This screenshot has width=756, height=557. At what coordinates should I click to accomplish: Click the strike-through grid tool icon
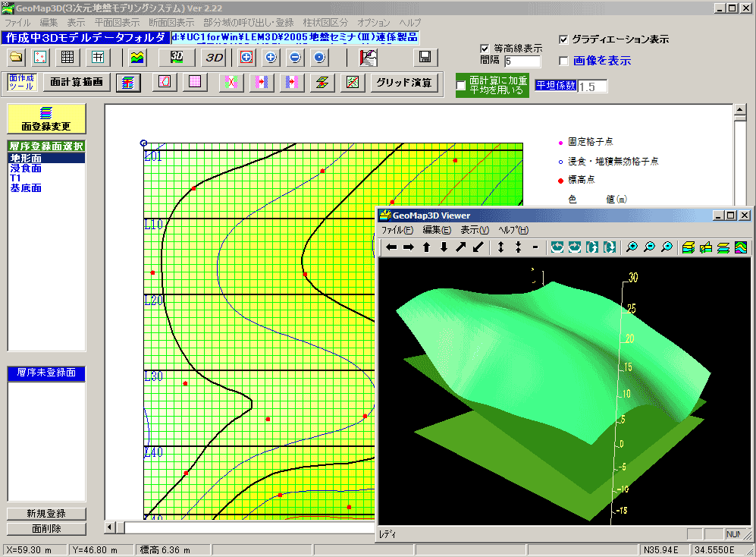tap(353, 82)
